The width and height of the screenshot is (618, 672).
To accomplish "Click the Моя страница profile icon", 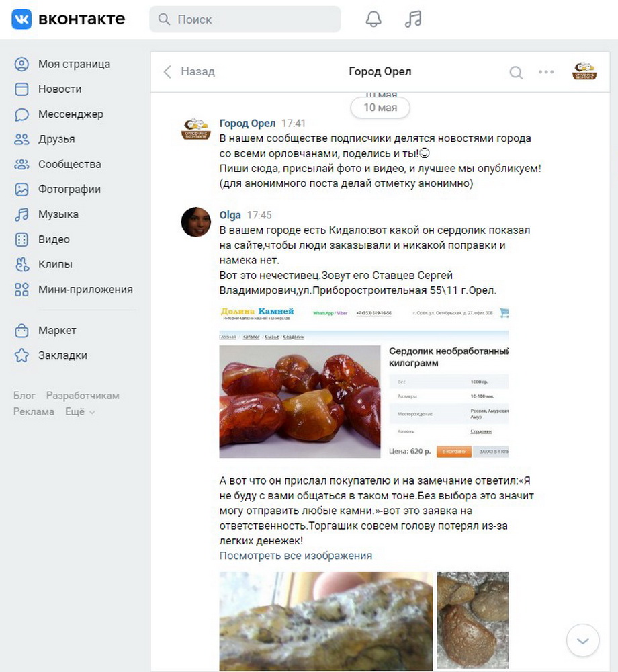I will (x=21, y=65).
